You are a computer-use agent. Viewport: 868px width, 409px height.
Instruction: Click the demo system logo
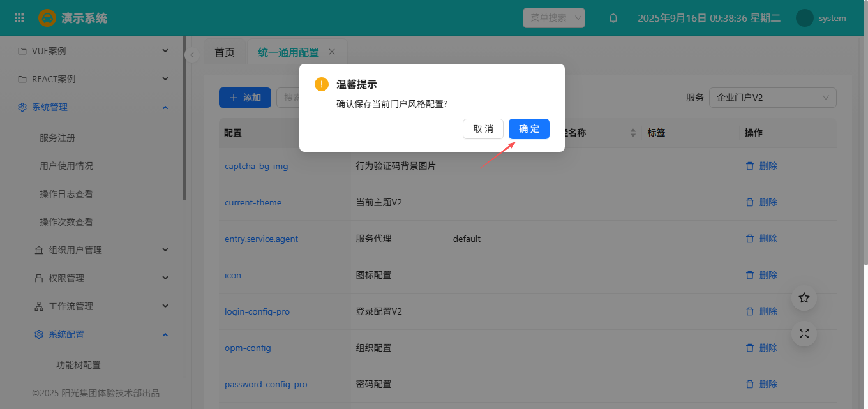point(47,18)
